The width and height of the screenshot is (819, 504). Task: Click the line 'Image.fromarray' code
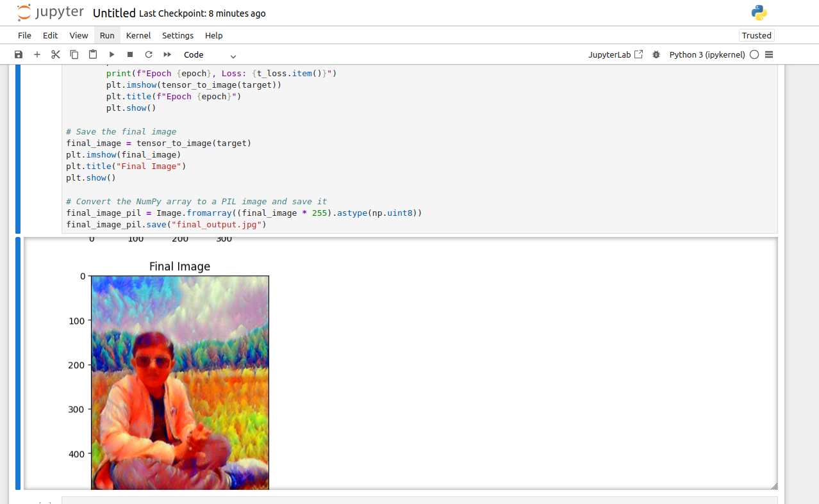coord(244,213)
